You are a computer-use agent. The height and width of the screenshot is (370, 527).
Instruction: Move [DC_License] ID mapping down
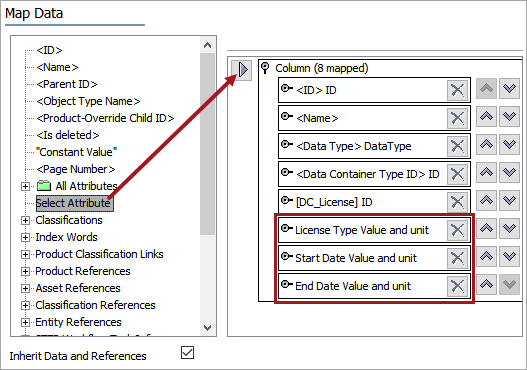coord(509,201)
